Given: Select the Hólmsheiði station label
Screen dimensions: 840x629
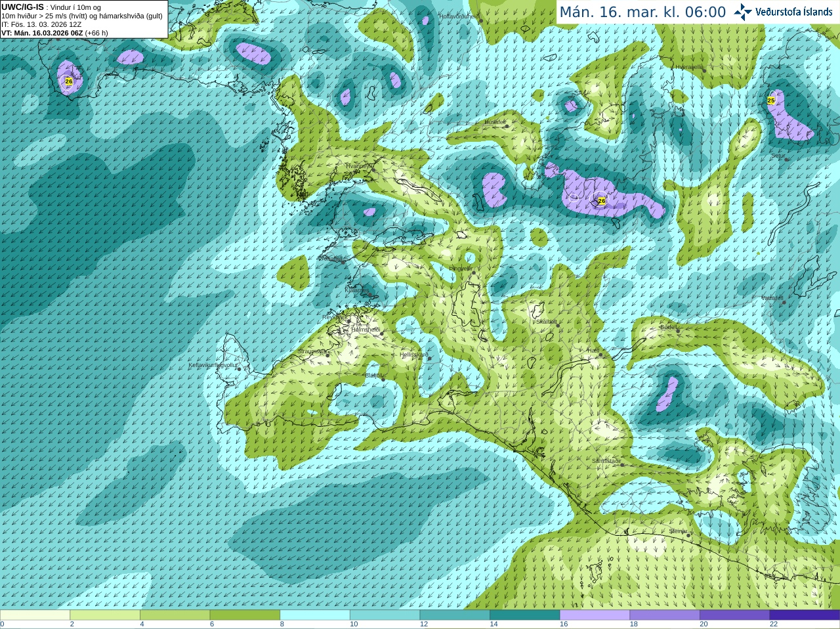Looking at the screenshot, I should pos(366,330).
